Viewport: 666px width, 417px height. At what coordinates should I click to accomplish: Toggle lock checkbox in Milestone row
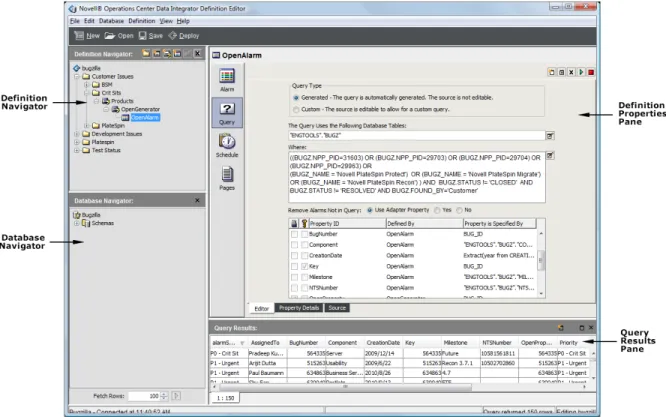(294, 277)
